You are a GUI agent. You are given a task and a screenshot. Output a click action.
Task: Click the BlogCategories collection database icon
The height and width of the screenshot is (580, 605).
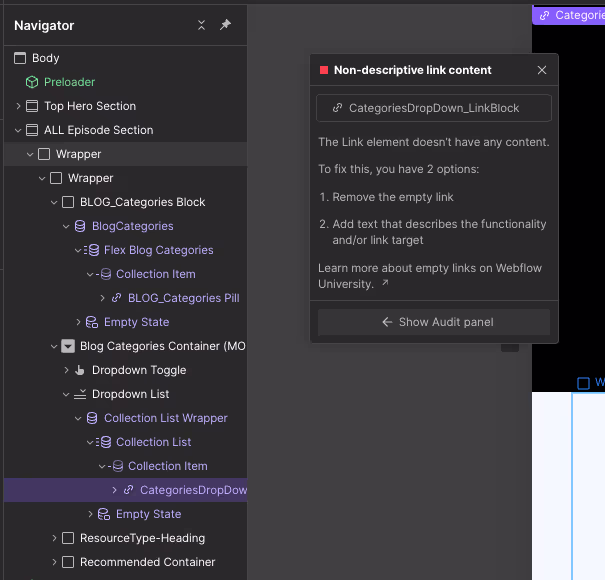click(80, 226)
